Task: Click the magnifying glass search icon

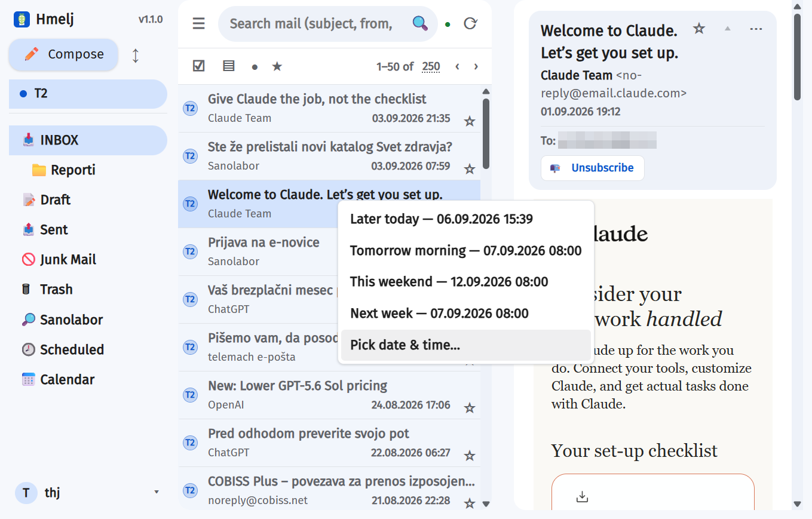Action: coord(420,23)
